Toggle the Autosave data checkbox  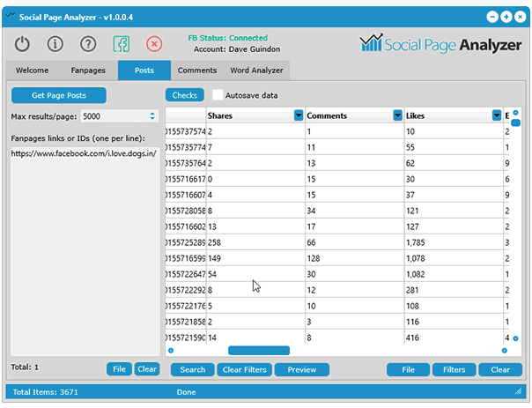click(218, 95)
